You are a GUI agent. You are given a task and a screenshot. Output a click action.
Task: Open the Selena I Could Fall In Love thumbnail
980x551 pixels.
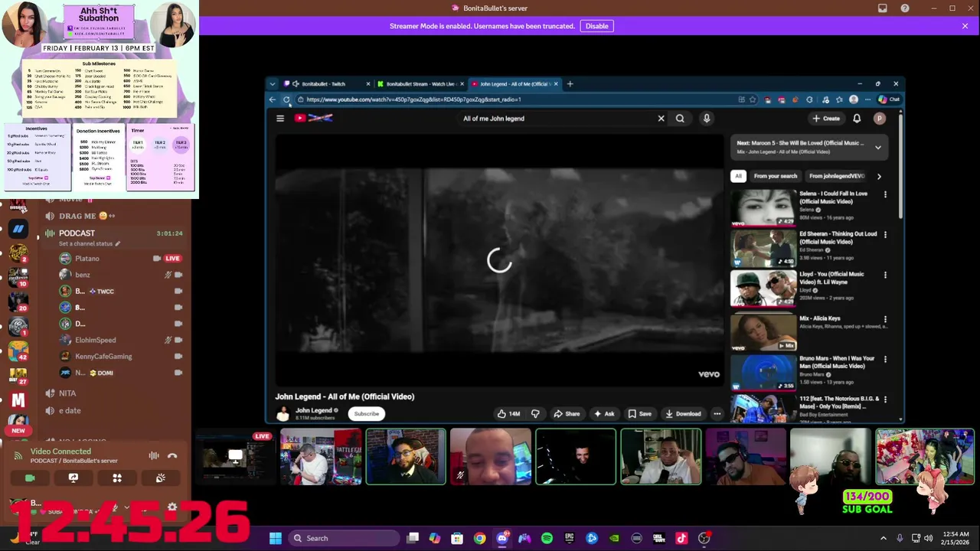(763, 207)
